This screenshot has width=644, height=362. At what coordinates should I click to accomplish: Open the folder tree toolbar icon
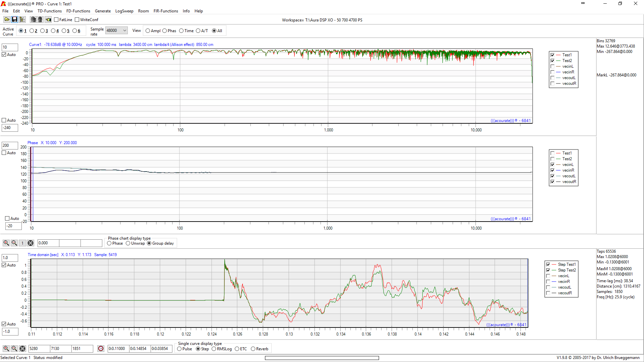(22, 20)
